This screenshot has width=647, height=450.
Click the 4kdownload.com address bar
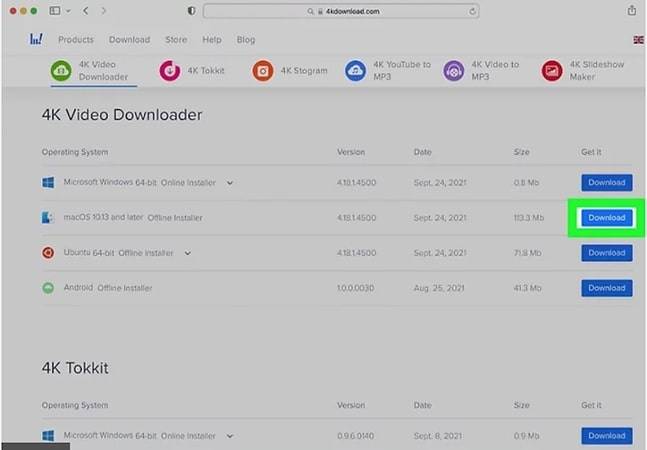coord(341,11)
